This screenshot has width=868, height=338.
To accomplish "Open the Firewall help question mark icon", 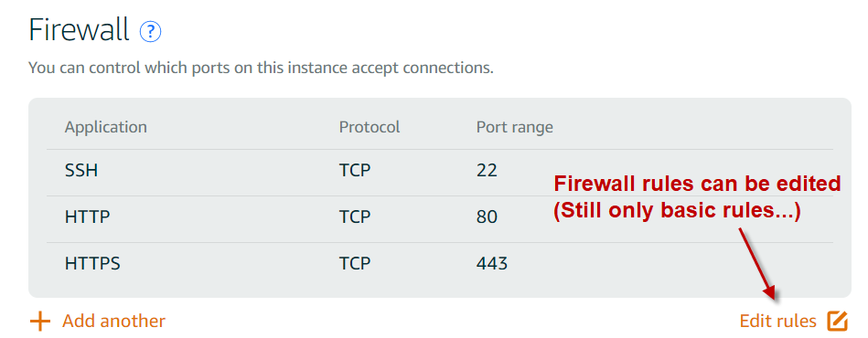I will tap(151, 32).
